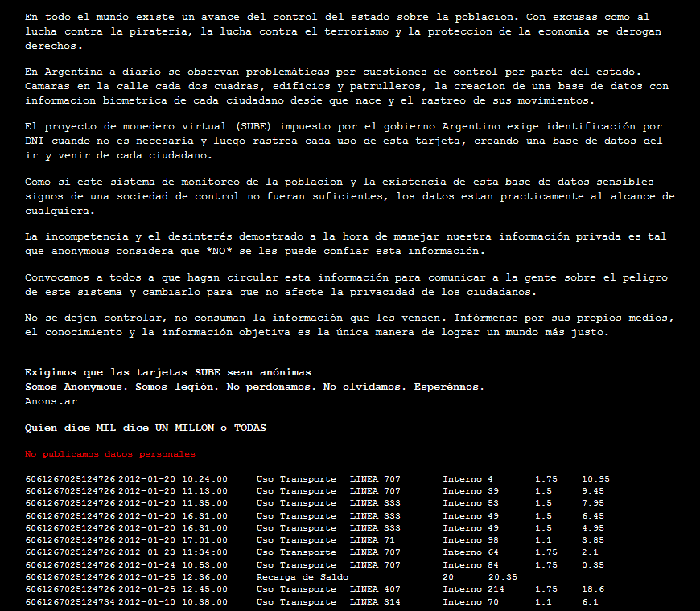This screenshot has height=611, width=700.
Task: Click the date 2012-01-24
Action: [x=147, y=565]
